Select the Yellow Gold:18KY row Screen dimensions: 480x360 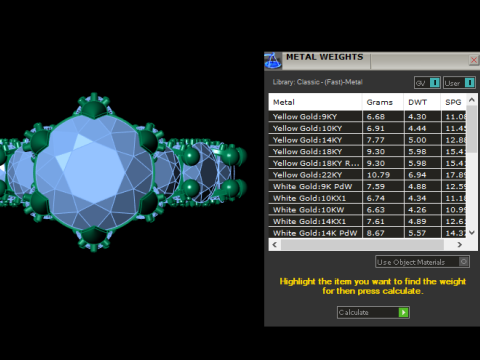click(x=367, y=151)
